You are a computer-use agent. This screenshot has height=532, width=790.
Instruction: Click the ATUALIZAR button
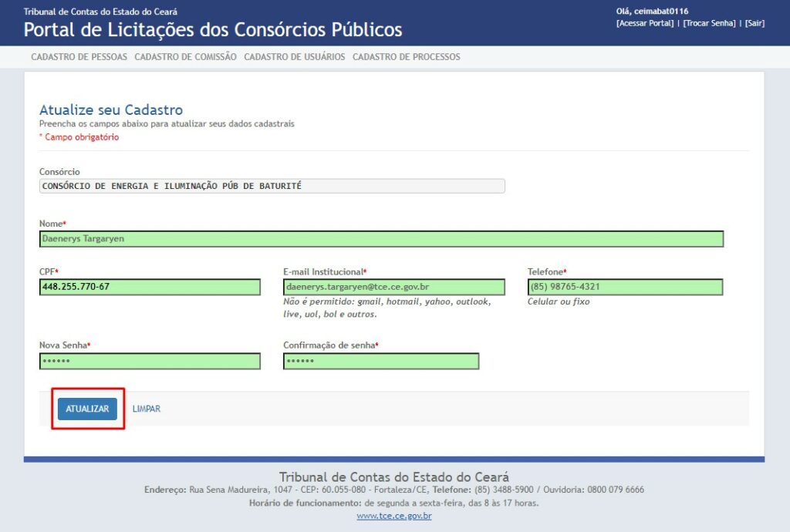click(87, 409)
